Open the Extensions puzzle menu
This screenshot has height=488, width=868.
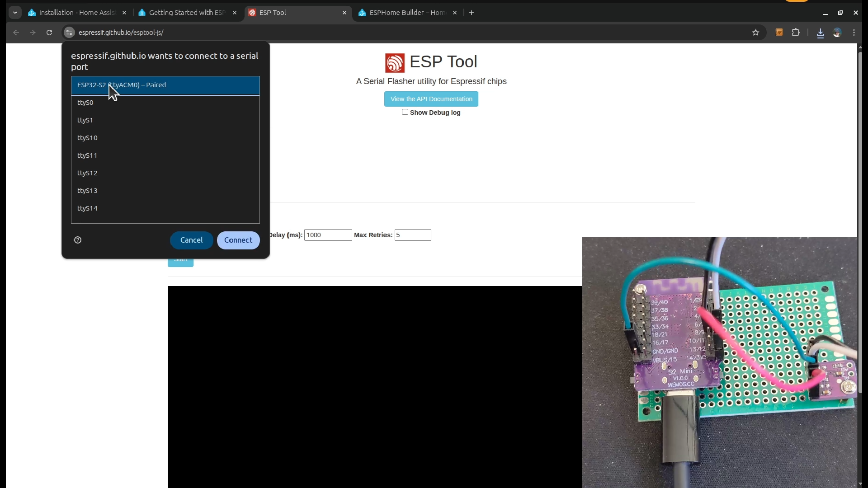tap(796, 33)
